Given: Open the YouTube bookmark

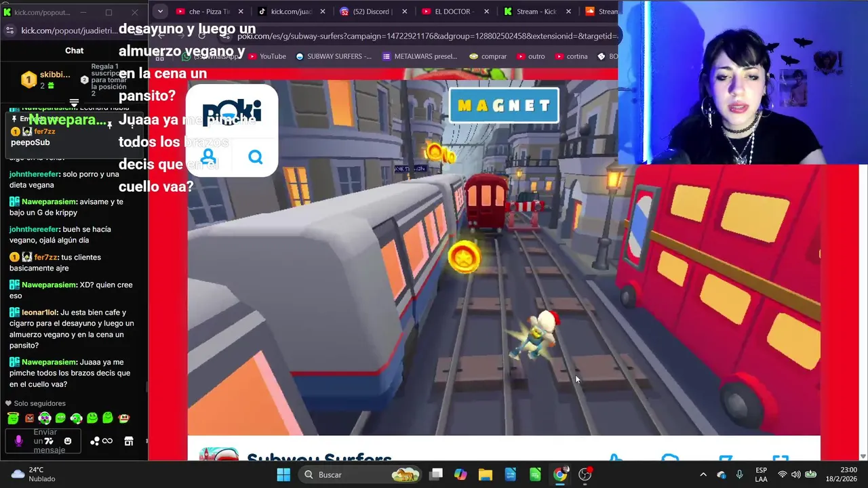Looking at the screenshot, I should click(267, 56).
